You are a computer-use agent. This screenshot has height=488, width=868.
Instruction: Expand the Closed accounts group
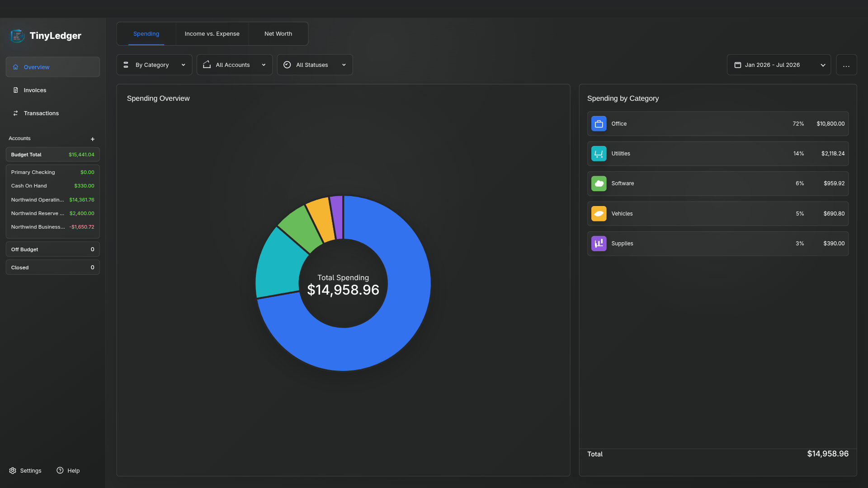(x=52, y=267)
